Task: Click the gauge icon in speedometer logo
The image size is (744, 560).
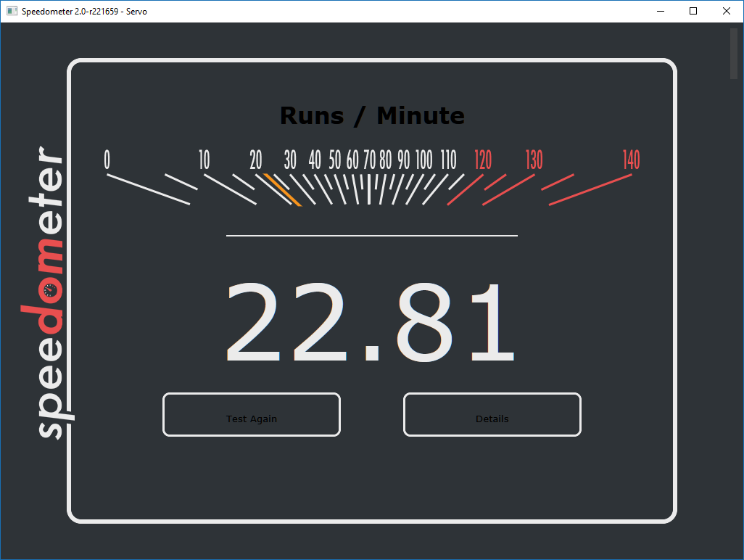Action: 50,289
